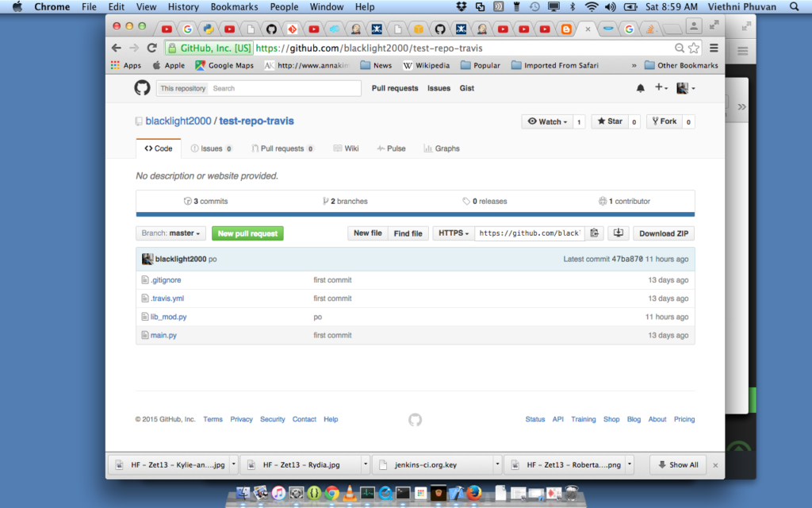Viewport: 812px width, 508px height.
Task: Open the Chrome user profile button
Action: coord(694,26)
